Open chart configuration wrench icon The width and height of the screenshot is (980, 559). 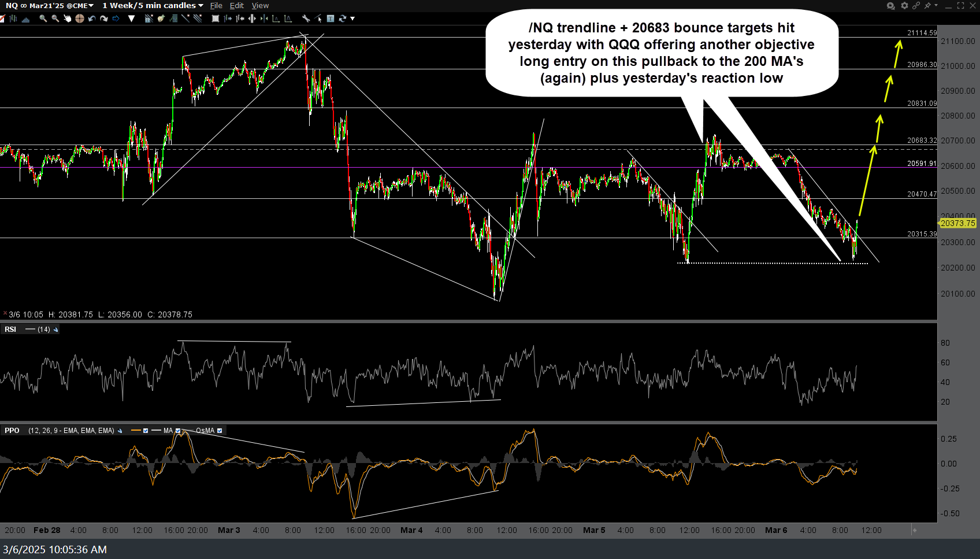pos(306,18)
